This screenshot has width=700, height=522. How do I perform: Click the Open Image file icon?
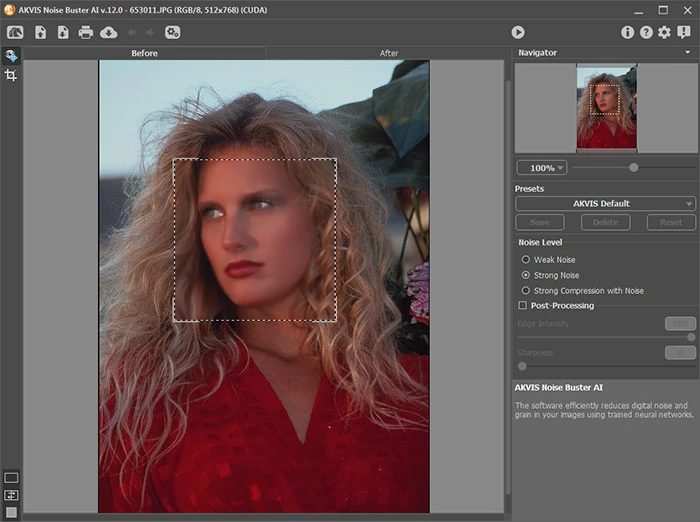40,32
